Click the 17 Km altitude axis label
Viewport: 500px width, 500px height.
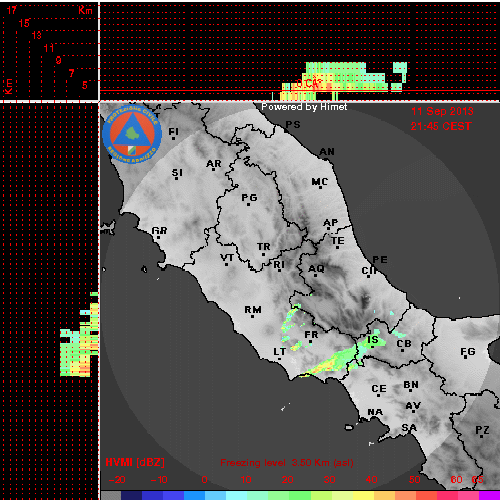[x=12, y=10]
